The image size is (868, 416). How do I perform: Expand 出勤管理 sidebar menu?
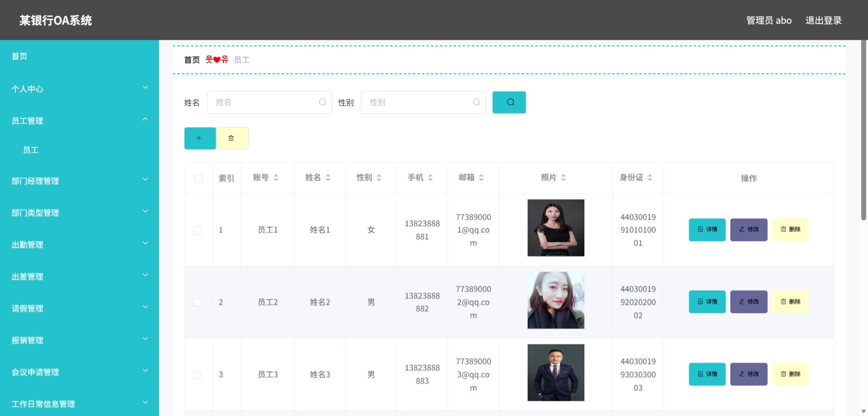click(79, 244)
